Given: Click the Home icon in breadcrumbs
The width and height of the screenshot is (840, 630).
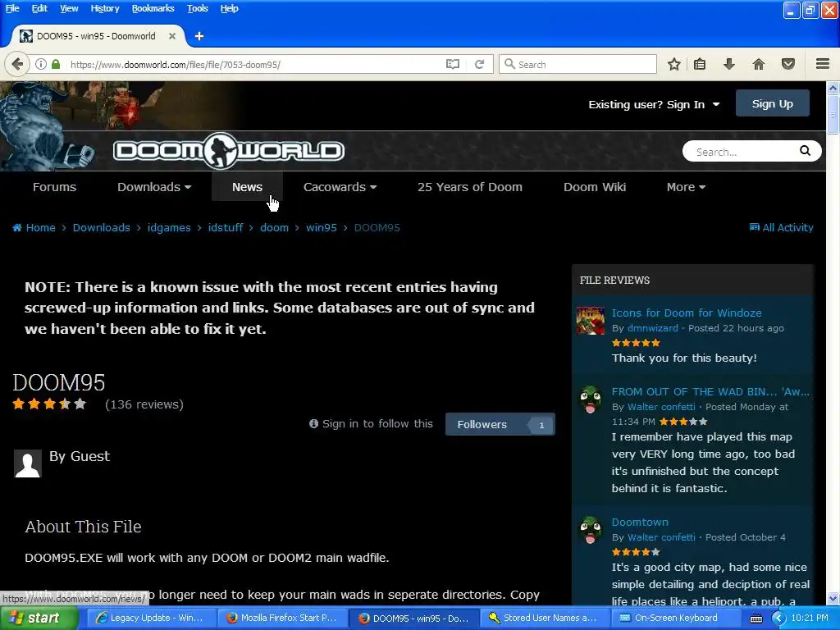Looking at the screenshot, I should coord(17,228).
